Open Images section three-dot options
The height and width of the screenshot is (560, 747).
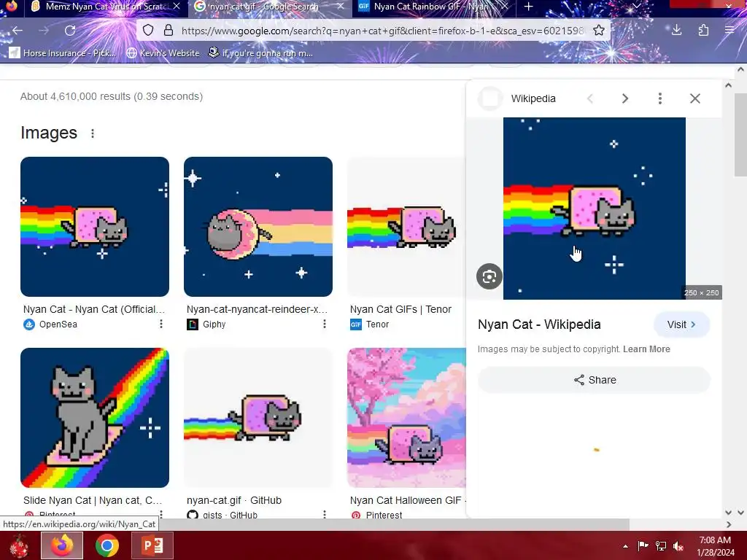coord(93,133)
